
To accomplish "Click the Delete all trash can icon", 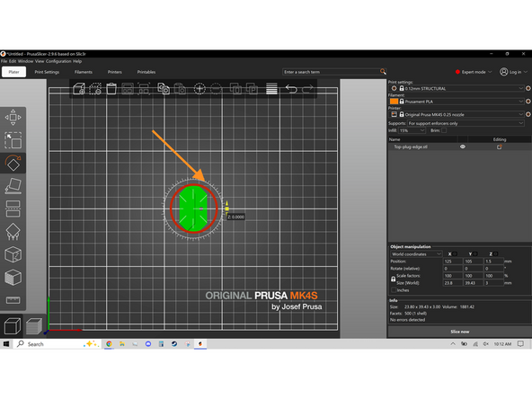I will pos(111,89).
